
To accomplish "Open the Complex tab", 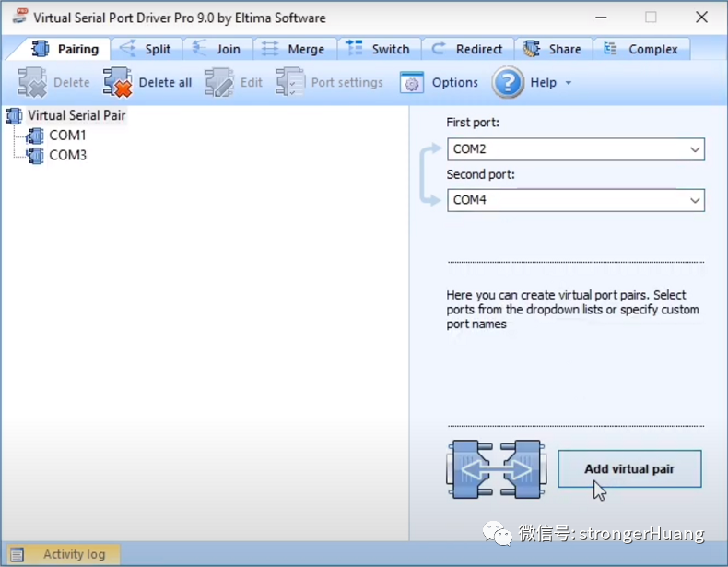I will tap(641, 49).
